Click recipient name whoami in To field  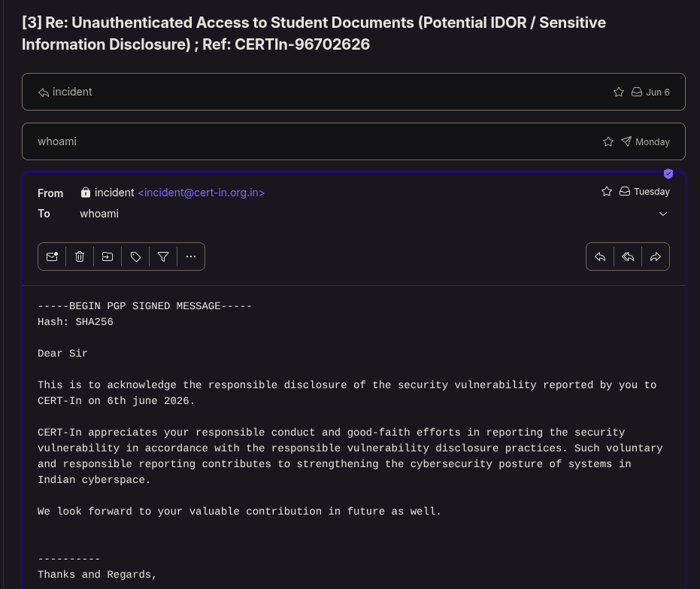[99, 214]
